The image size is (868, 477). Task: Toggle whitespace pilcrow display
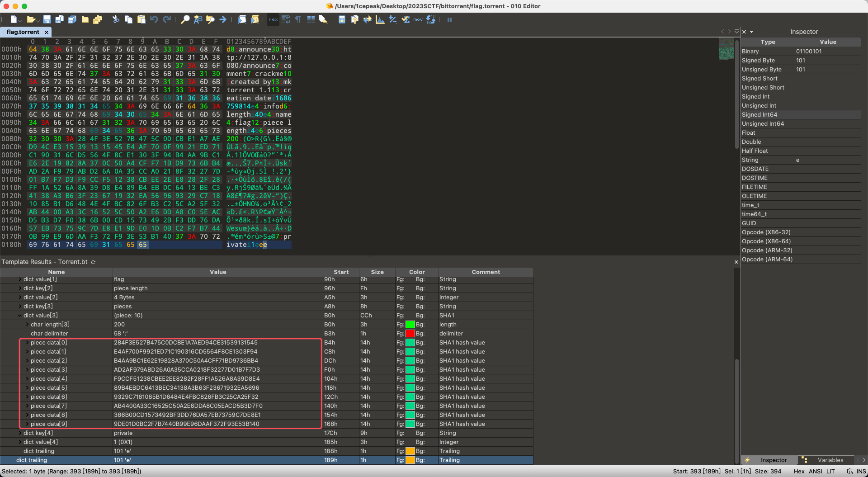[298, 19]
